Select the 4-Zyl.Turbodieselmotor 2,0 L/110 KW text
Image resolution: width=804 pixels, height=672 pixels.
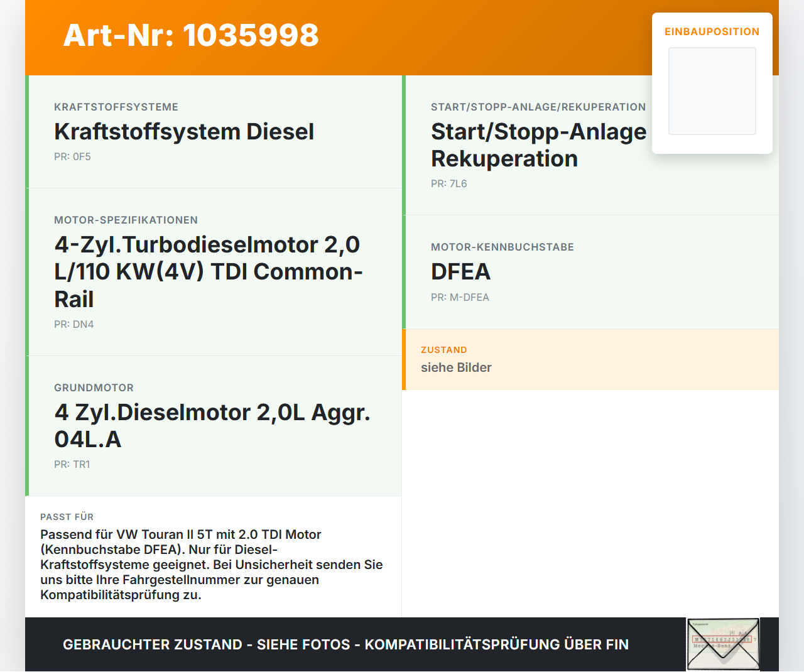pos(209,271)
